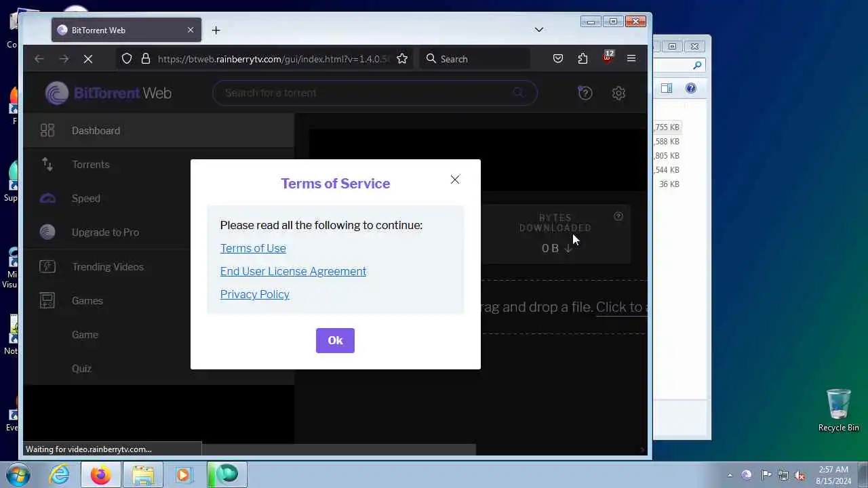
Task: Click the horizontal scrollbar in browser
Action: [x=251, y=449]
